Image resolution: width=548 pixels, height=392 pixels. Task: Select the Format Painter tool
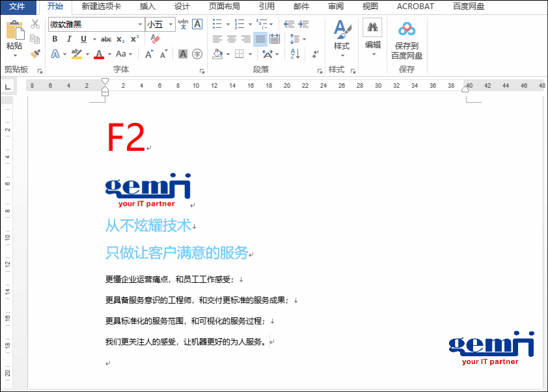tap(34, 55)
